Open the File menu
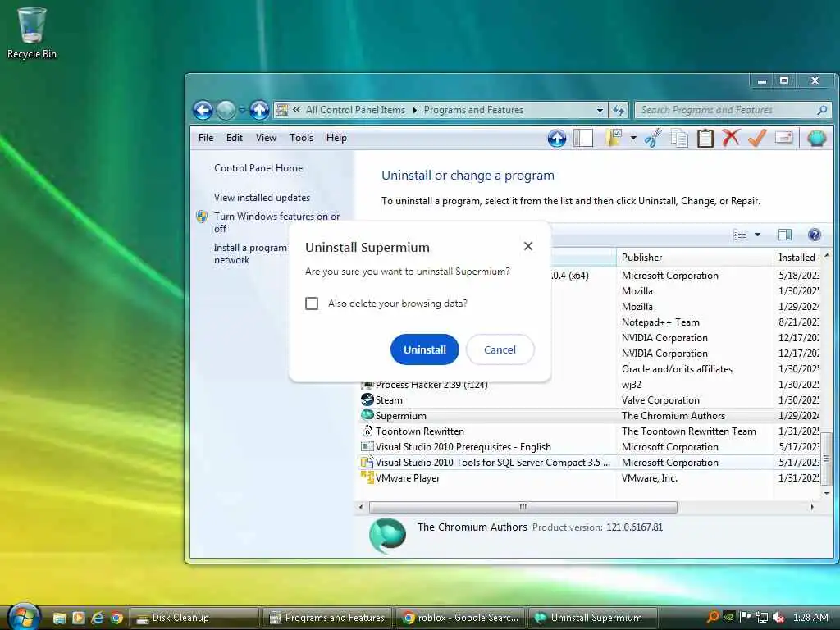The width and height of the screenshot is (840, 630). tap(206, 138)
